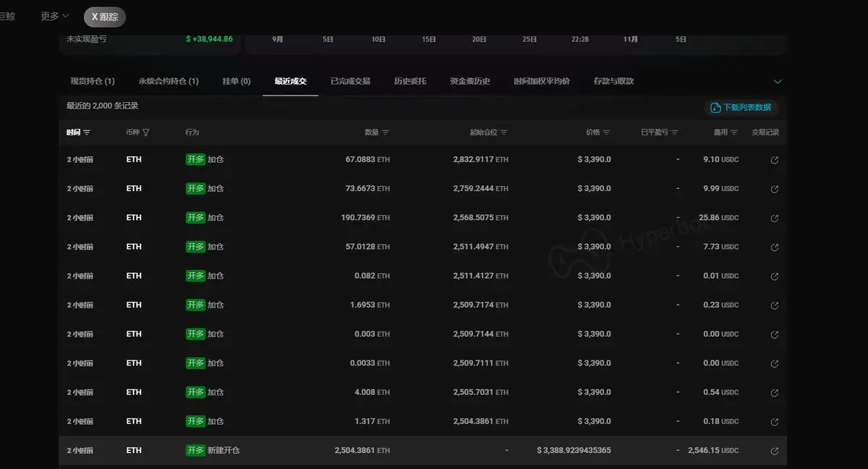Image resolution: width=868 pixels, height=469 pixels.
Task: Switch to 挂单 (0) tab
Action: pos(237,81)
